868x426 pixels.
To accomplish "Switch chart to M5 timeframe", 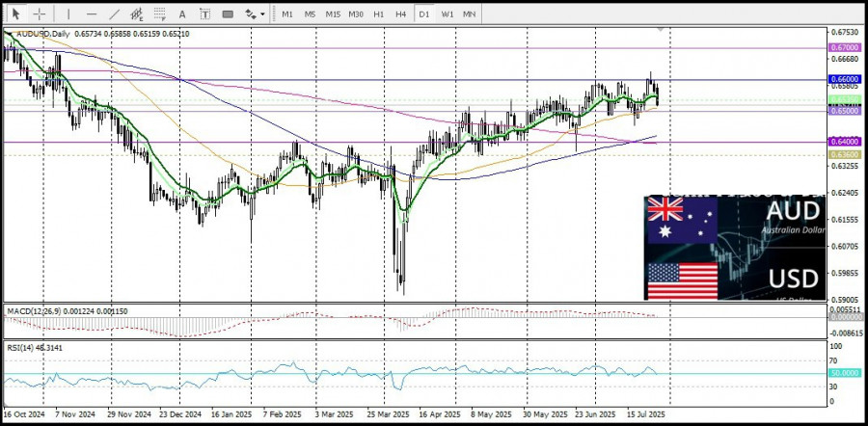I will (310, 13).
